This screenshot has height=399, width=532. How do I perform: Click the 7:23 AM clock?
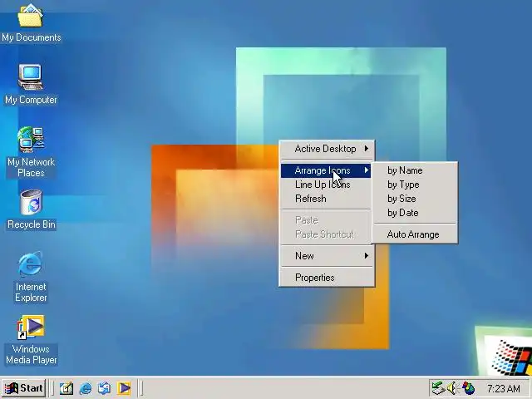tap(504, 388)
